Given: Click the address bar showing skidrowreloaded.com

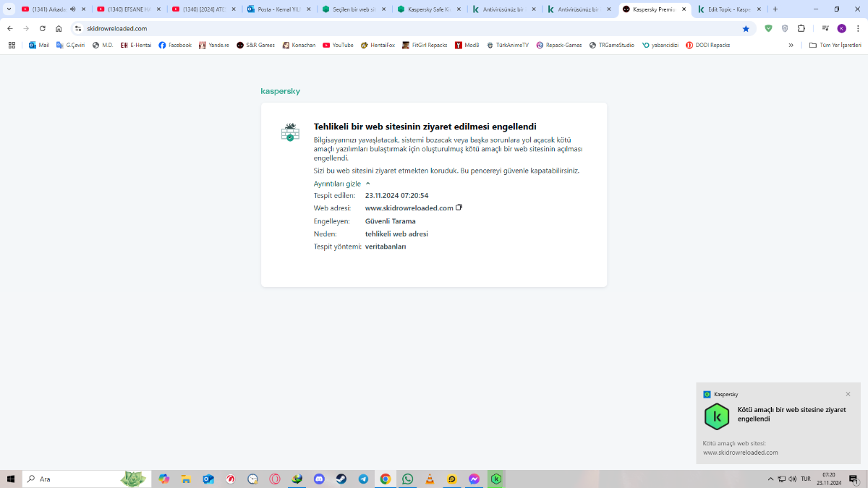Looking at the screenshot, I should pyautogui.click(x=412, y=28).
